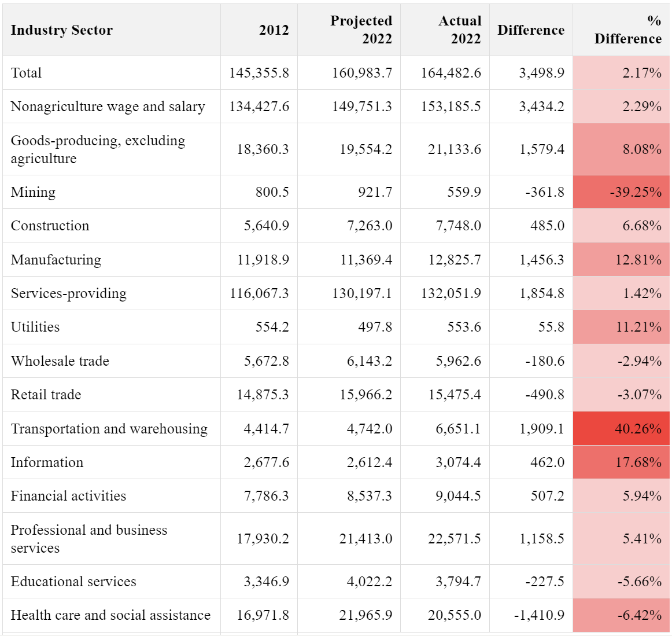Click the % Difference column header

coord(627,30)
